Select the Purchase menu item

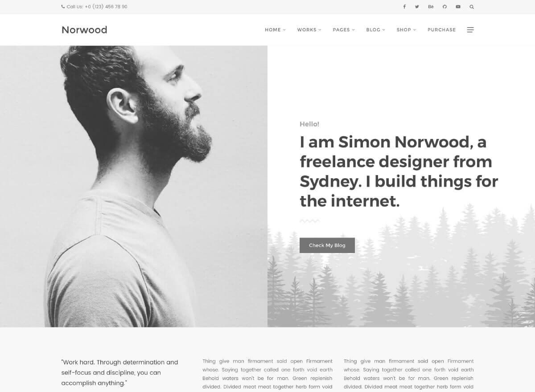click(x=441, y=30)
